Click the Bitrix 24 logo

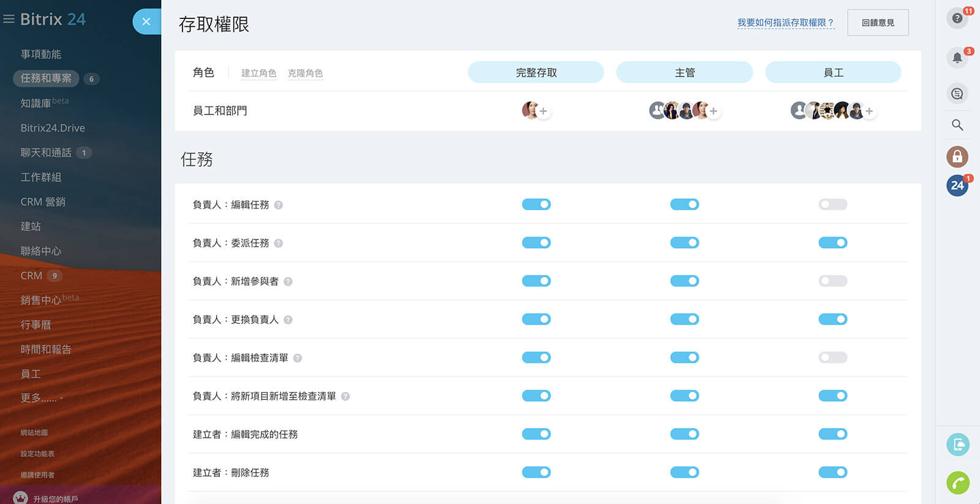coord(53,19)
